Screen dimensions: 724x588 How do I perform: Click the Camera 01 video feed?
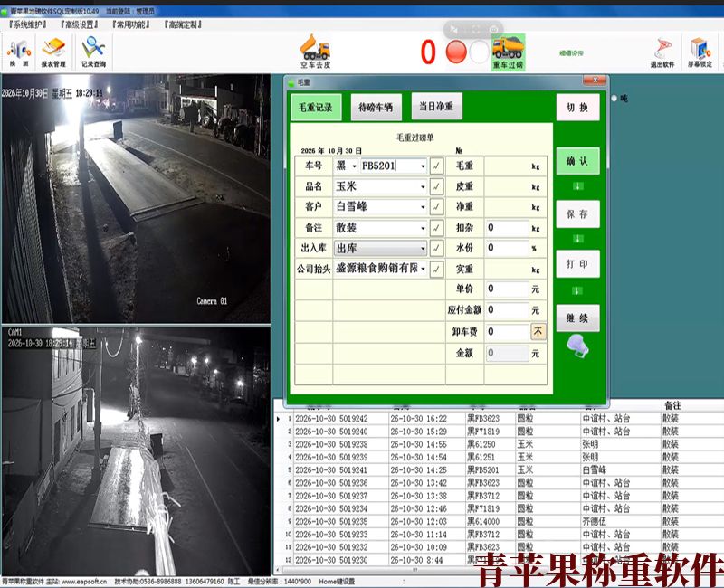coord(136,198)
